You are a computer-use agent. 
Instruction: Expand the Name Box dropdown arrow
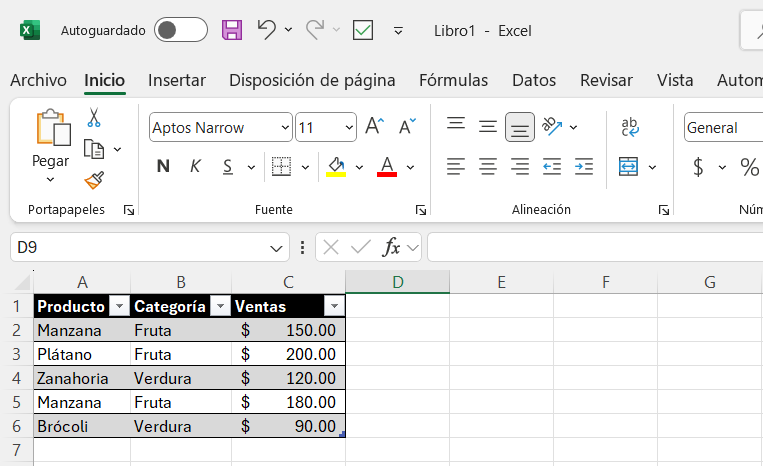click(x=276, y=249)
